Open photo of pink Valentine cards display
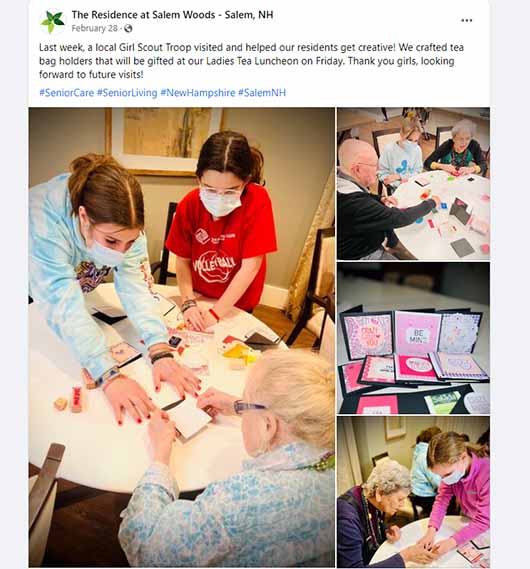The height and width of the screenshot is (569, 530). [x=413, y=338]
